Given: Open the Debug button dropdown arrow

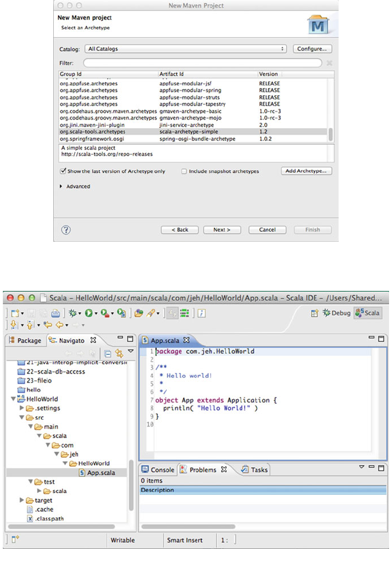Looking at the screenshot, I should tap(80, 314).
